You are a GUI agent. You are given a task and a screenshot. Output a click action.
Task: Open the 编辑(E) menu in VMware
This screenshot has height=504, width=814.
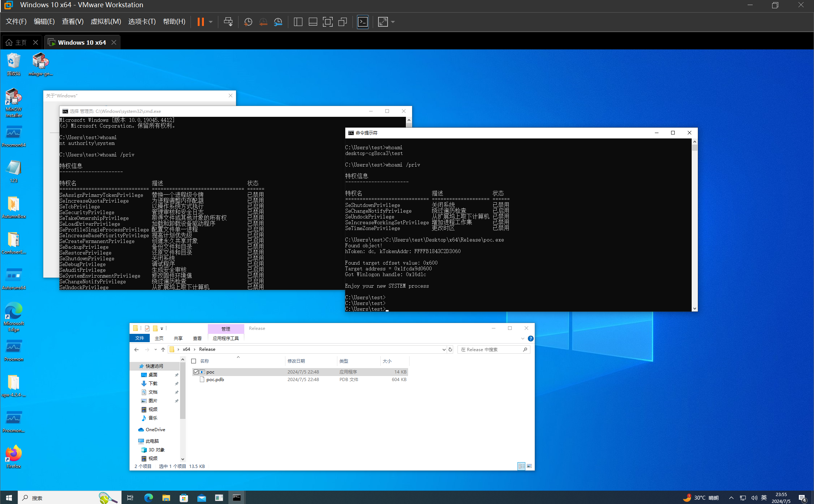coord(44,22)
